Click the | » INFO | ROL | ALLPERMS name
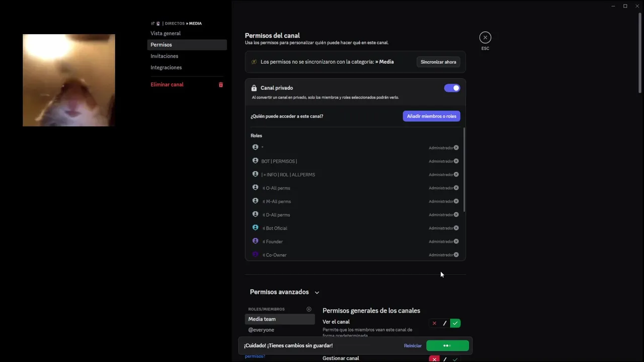Image resolution: width=644 pixels, height=362 pixels. coord(288,175)
